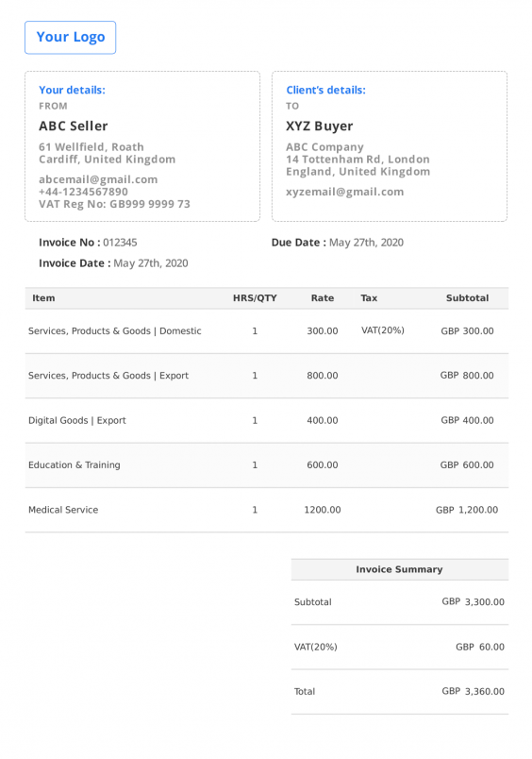Select the Digital Goods | Export item
This screenshot has height=759, width=532.
click(77, 420)
